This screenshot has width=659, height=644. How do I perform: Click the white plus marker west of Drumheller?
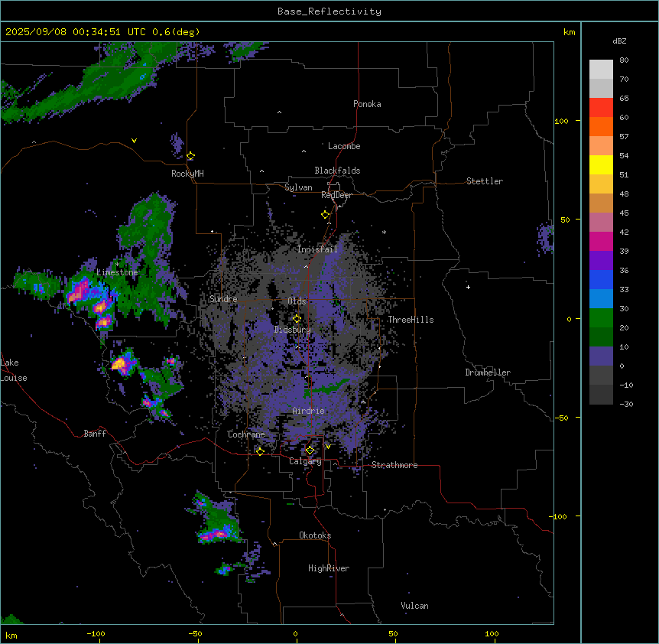(x=468, y=287)
